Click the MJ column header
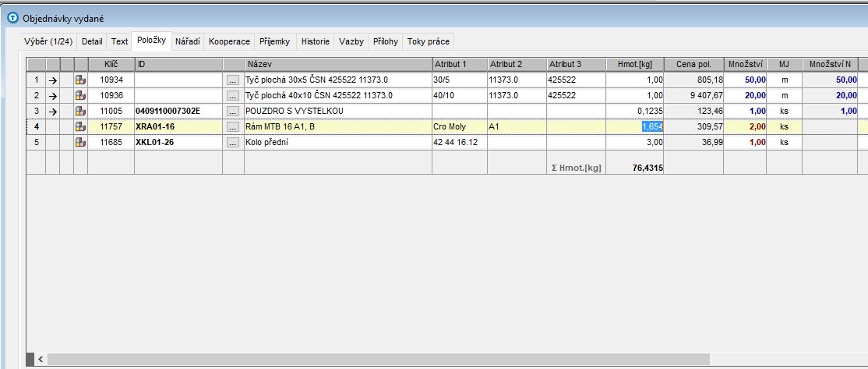This screenshot has width=868, height=369. [x=785, y=64]
